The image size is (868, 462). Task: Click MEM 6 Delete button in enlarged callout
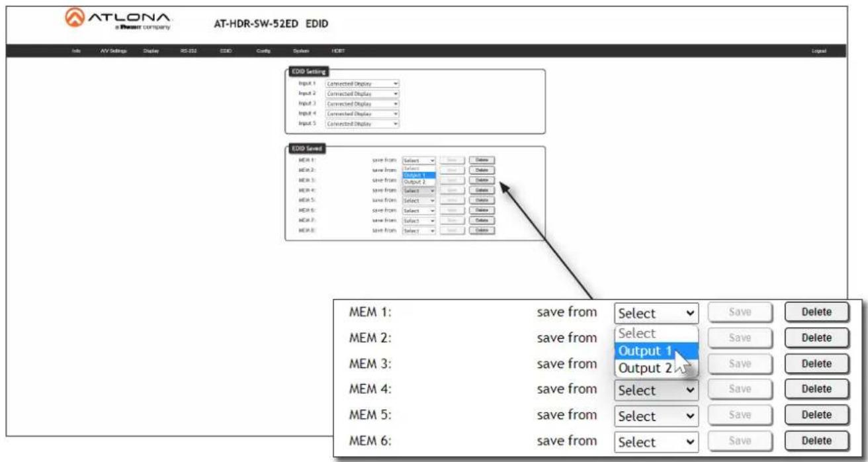[x=816, y=441]
